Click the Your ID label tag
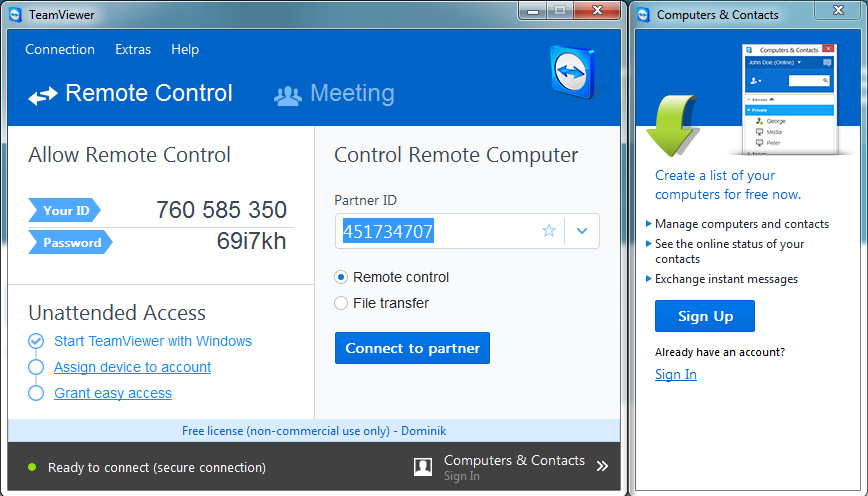The width and height of the screenshot is (868, 496). [x=64, y=210]
